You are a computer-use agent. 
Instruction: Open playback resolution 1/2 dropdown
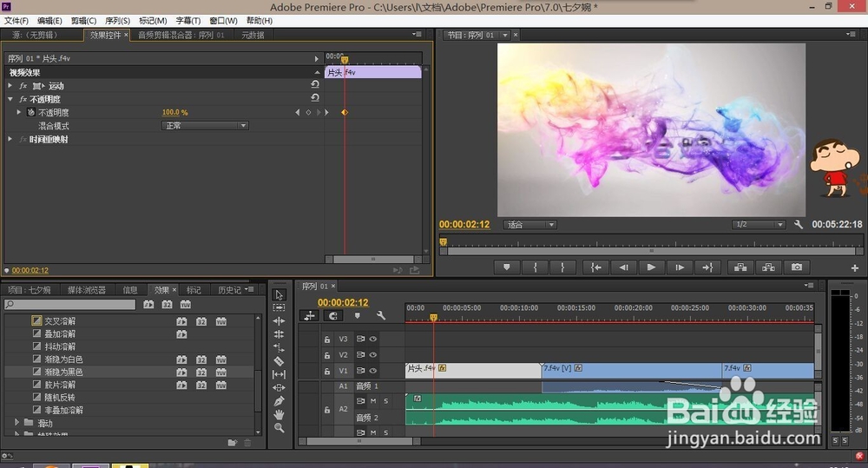tap(759, 224)
